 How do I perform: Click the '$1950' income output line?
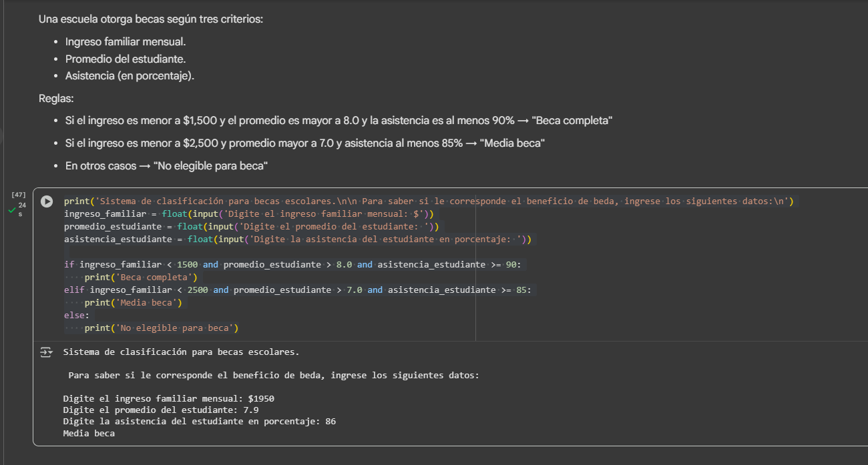coord(168,399)
